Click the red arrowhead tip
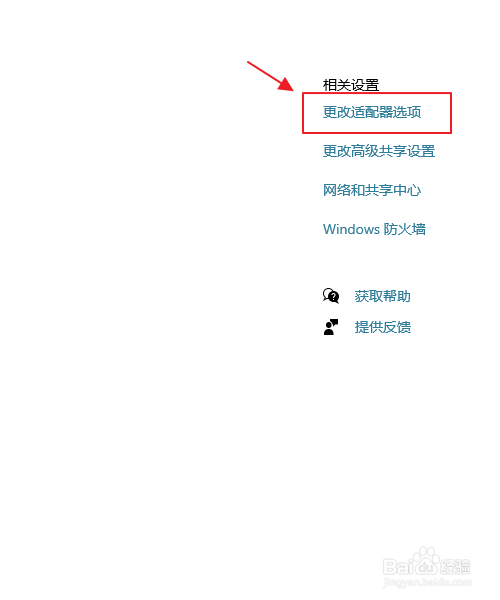Screen dimensions: 500x600 [292, 90]
